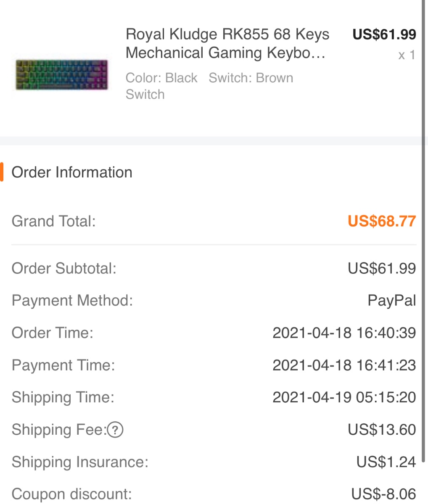Click the Order Subtotal value US$61.99
The image size is (428, 504).
click(382, 268)
